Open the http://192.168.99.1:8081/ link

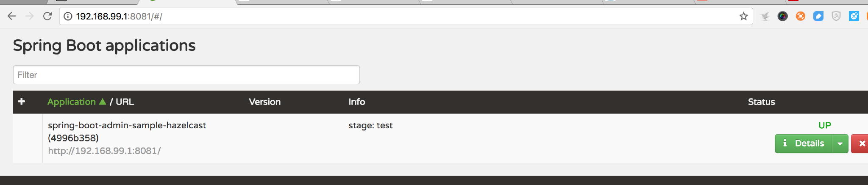click(104, 151)
